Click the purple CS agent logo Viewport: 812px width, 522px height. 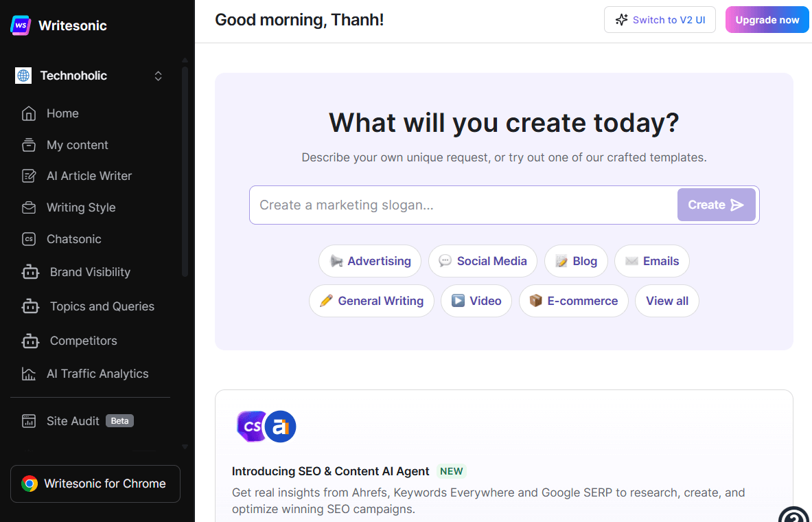tap(251, 426)
